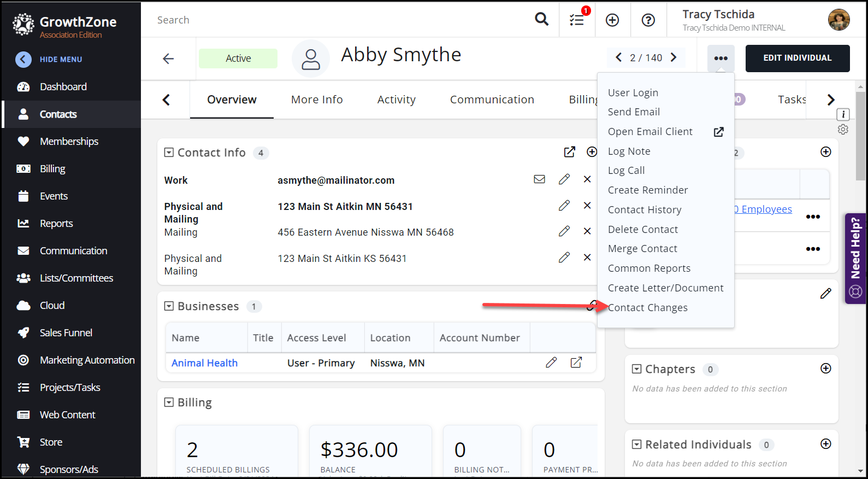Open Animal Health in new window icon
Screen dimensions: 868x479
tap(576, 363)
